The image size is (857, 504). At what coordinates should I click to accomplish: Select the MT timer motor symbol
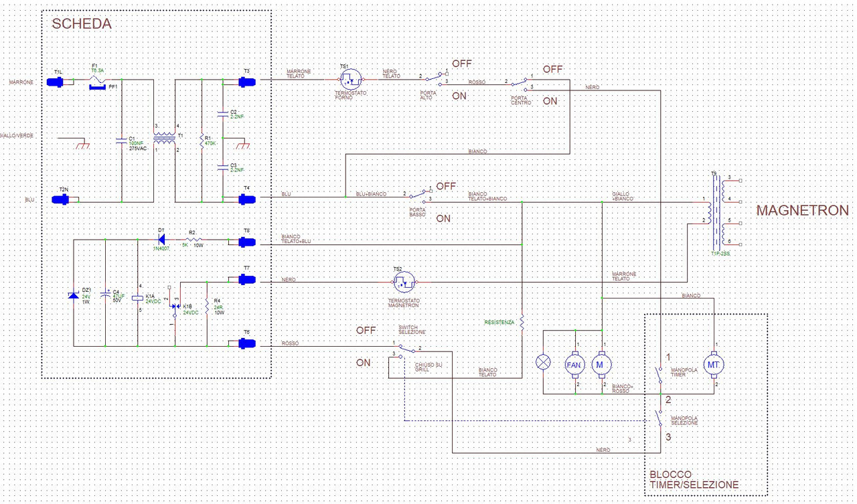pos(714,365)
